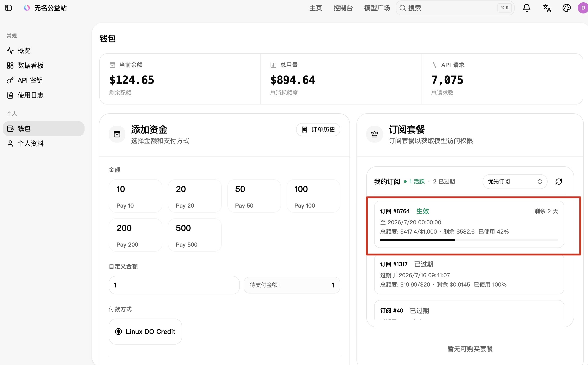This screenshot has width=588, height=365.
Task: Click the $124.65 current balance value
Action: point(132,80)
